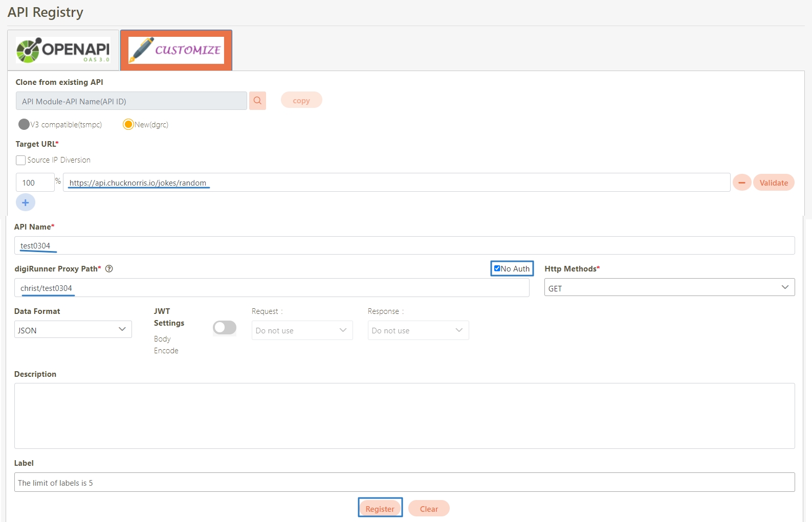Click the Clear button
The width and height of the screenshot is (812, 522).
429,509
